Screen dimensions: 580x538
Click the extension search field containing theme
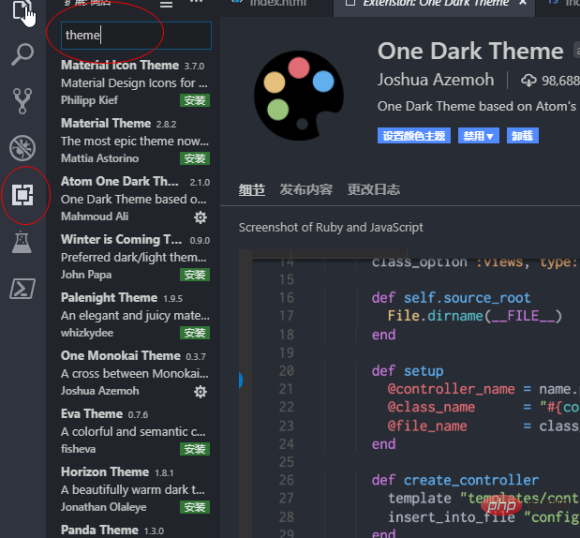[x=136, y=36]
